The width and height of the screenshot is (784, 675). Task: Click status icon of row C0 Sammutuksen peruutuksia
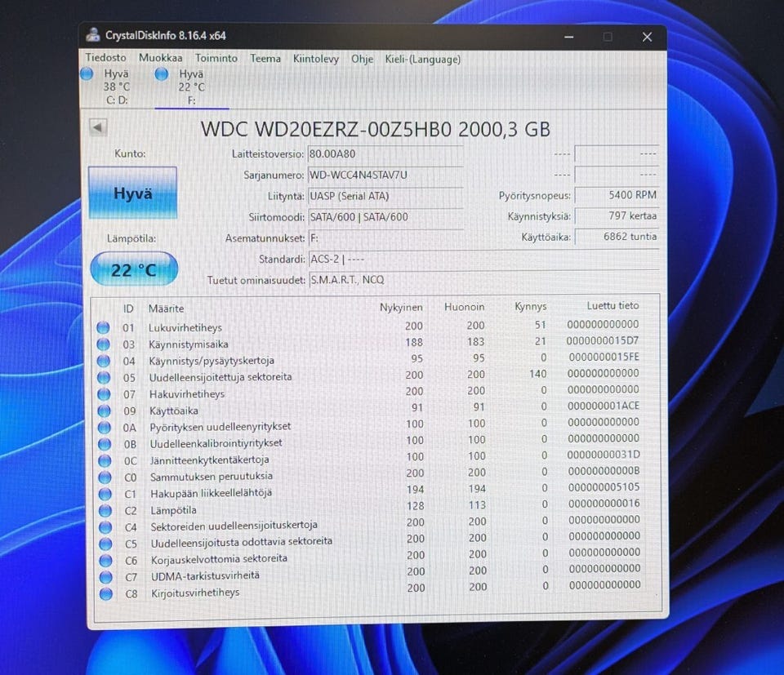105,477
